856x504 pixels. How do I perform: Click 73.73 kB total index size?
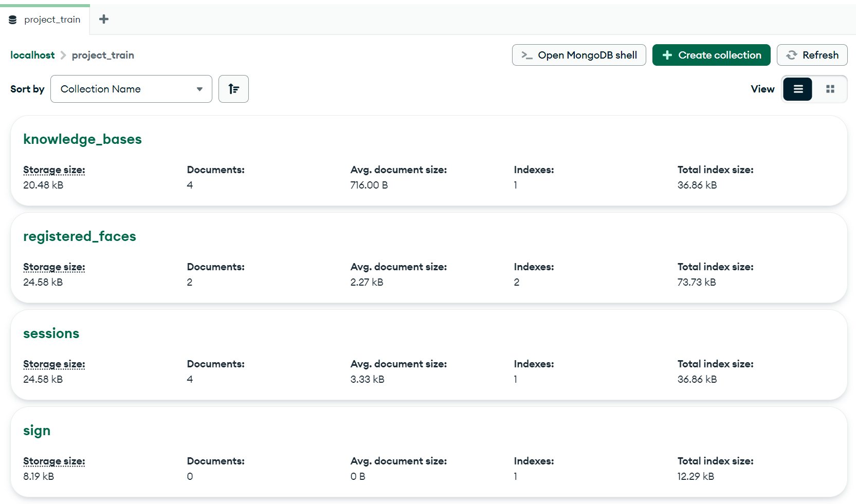pyautogui.click(x=697, y=282)
